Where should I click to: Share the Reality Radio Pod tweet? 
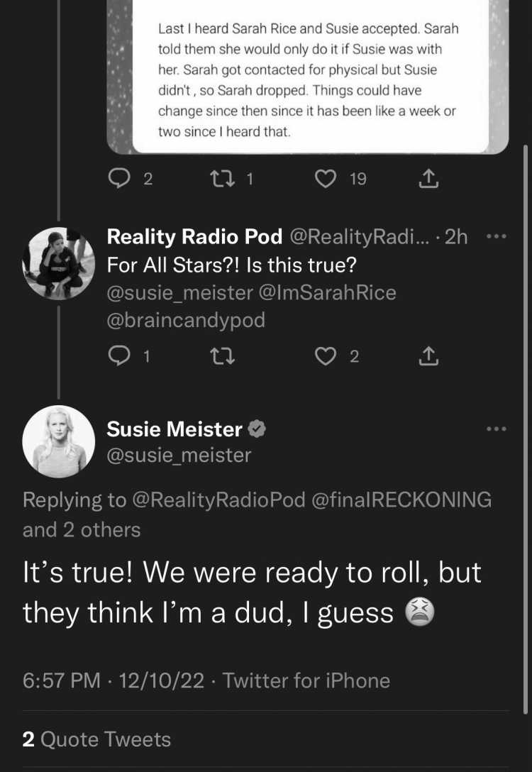click(428, 356)
